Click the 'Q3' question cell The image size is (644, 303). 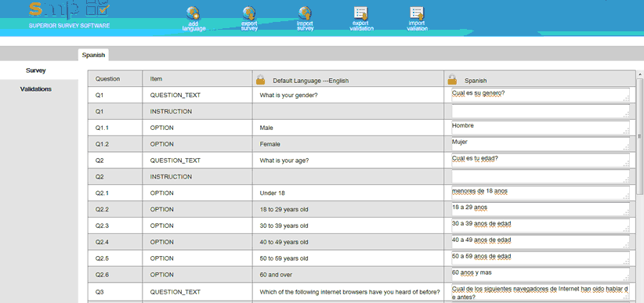pyautogui.click(x=115, y=292)
